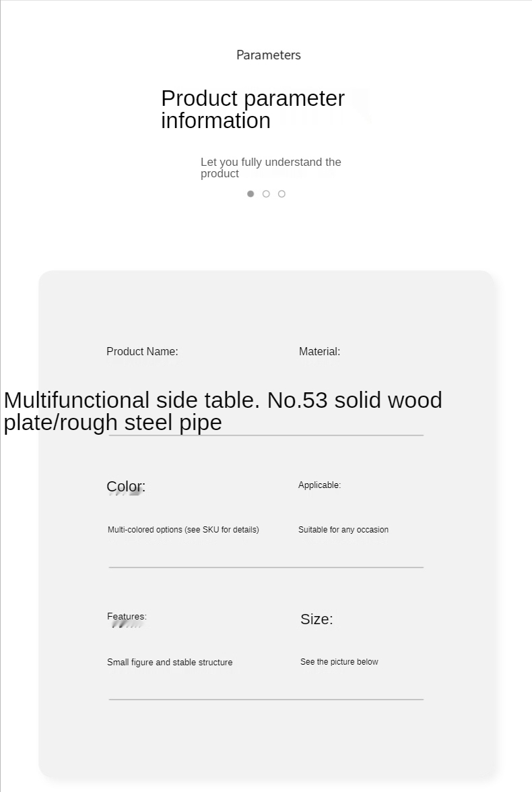Click the "Color:" label
532x792 pixels.
point(126,487)
